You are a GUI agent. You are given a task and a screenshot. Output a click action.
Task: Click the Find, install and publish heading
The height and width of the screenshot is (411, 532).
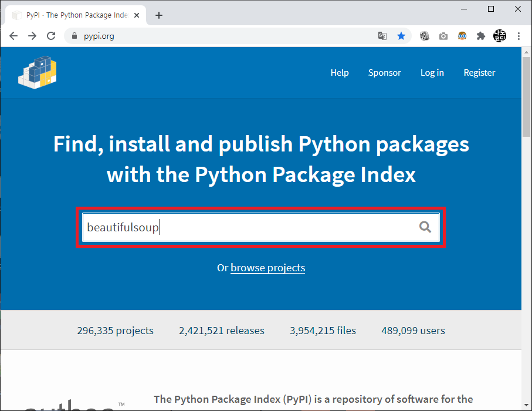261,159
